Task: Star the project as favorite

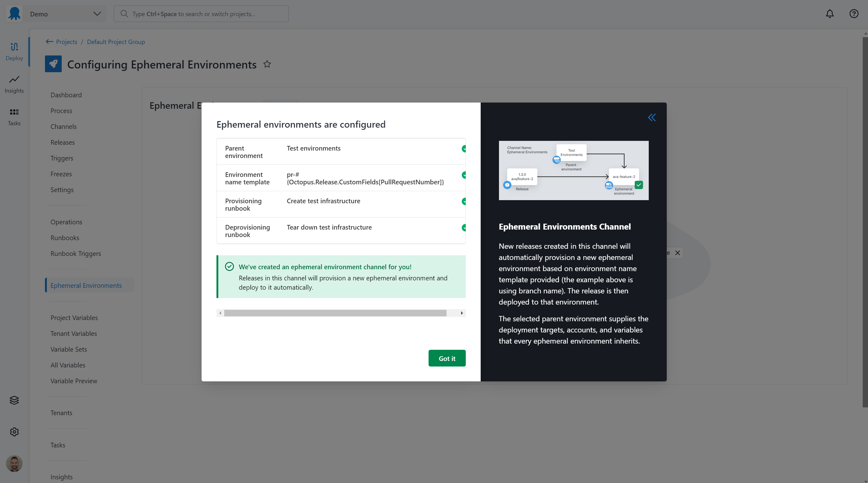Action: (267, 64)
